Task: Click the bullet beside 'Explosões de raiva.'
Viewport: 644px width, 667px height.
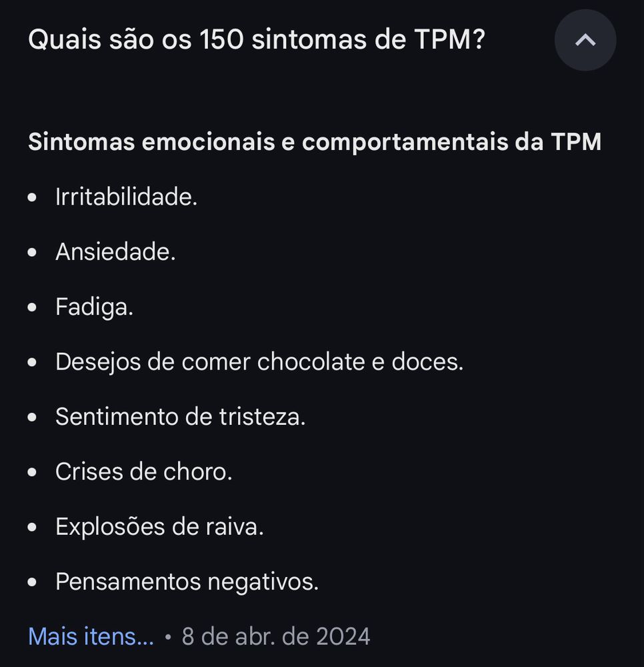Action: pos(32,527)
